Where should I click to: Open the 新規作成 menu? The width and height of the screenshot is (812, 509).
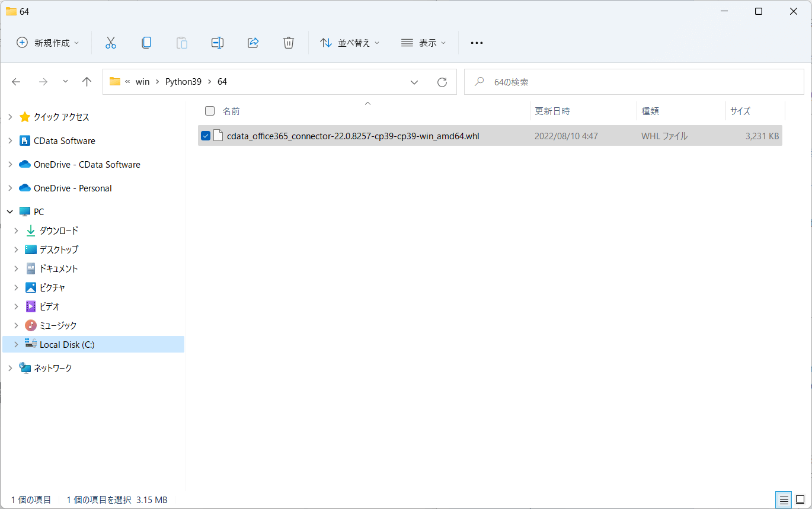coord(46,42)
